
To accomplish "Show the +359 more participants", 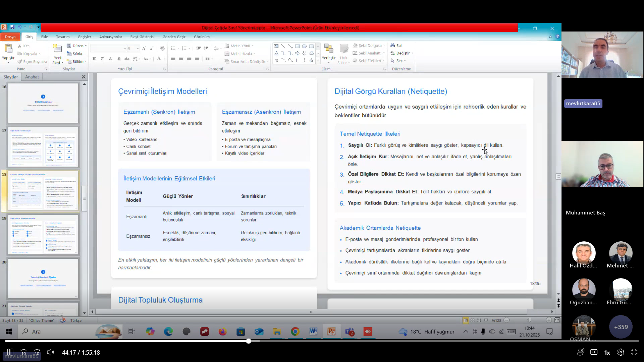I will 621,327.
